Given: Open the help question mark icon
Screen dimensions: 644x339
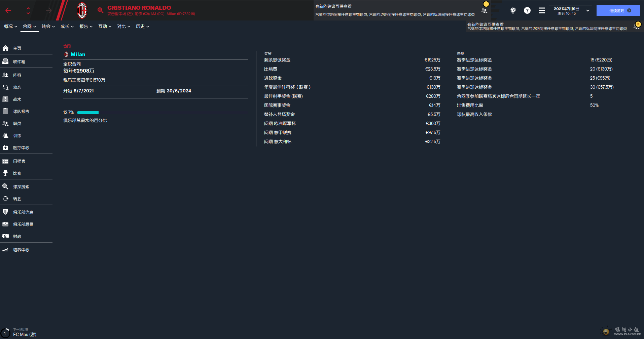Looking at the screenshot, I should click(527, 10).
